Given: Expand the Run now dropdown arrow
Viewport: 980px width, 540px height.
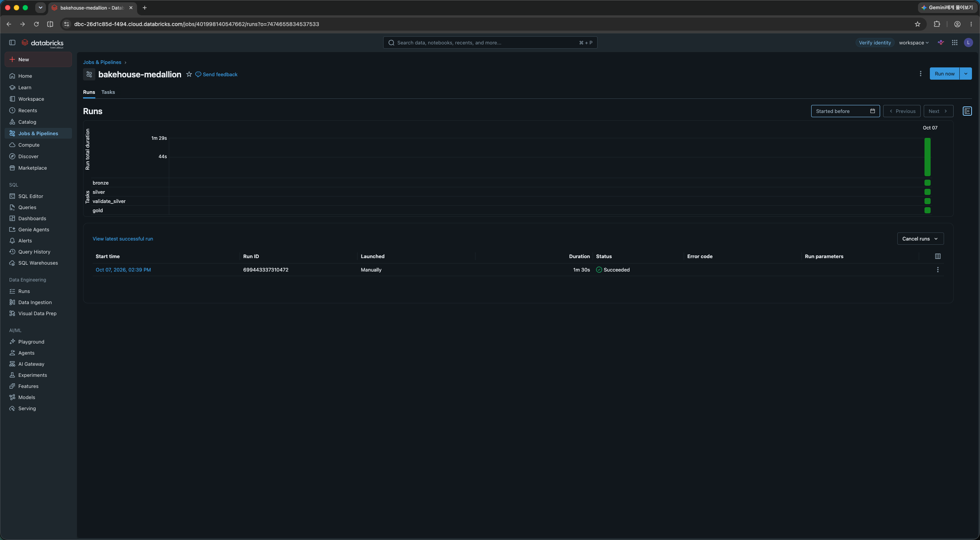Looking at the screenshot, I should click(x=966, y=74).
